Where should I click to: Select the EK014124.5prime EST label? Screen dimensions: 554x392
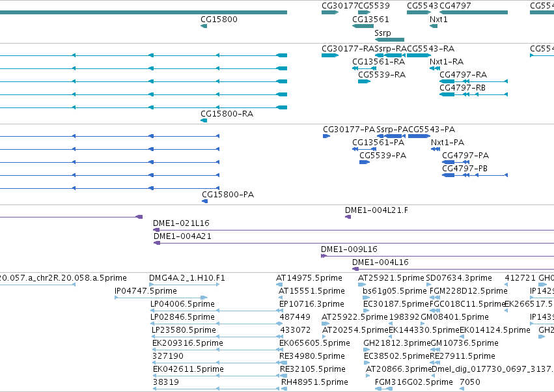tap(495, 330)
